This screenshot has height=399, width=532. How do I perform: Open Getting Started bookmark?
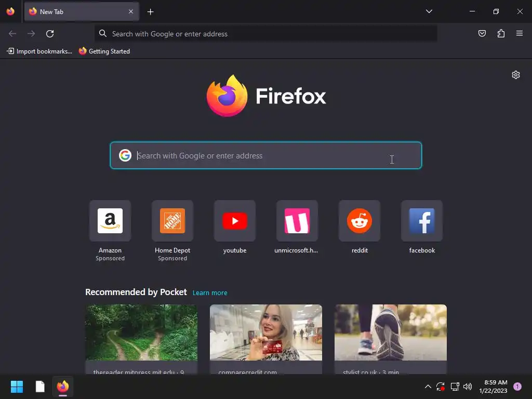point(104,51)
